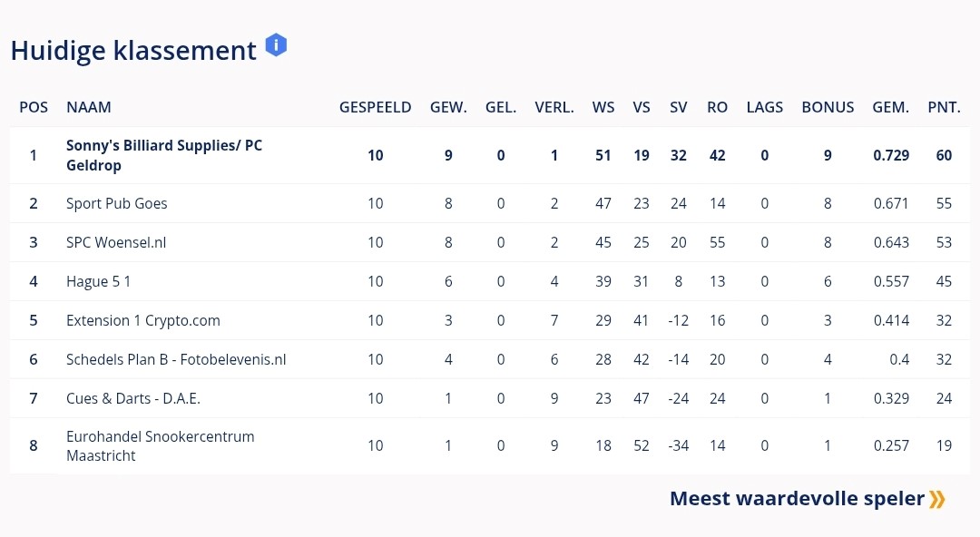Open the Sport Pub Goes team row
Viewport: 980px width, 537px height.
pyautogui.click(x=489, y=203)
